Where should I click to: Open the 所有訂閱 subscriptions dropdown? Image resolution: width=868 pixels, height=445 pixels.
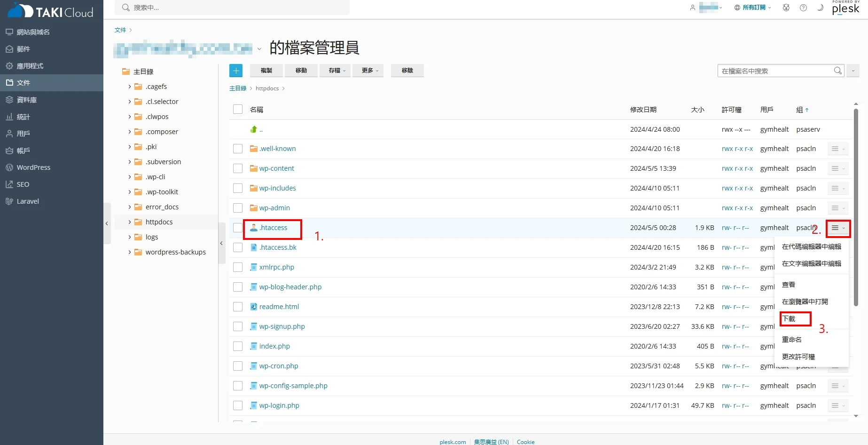click(753, 8)
